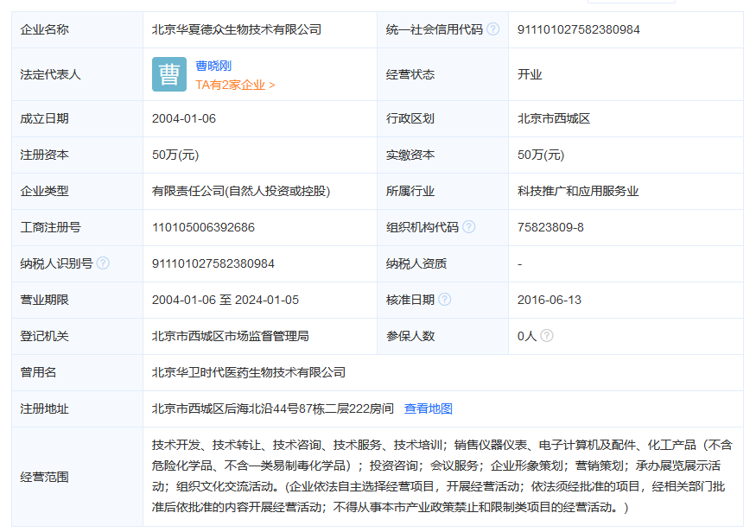Click help icon beside 核准日期
Image resolution: width=756 pixels, height=532 pixels.
click(445, 299)
